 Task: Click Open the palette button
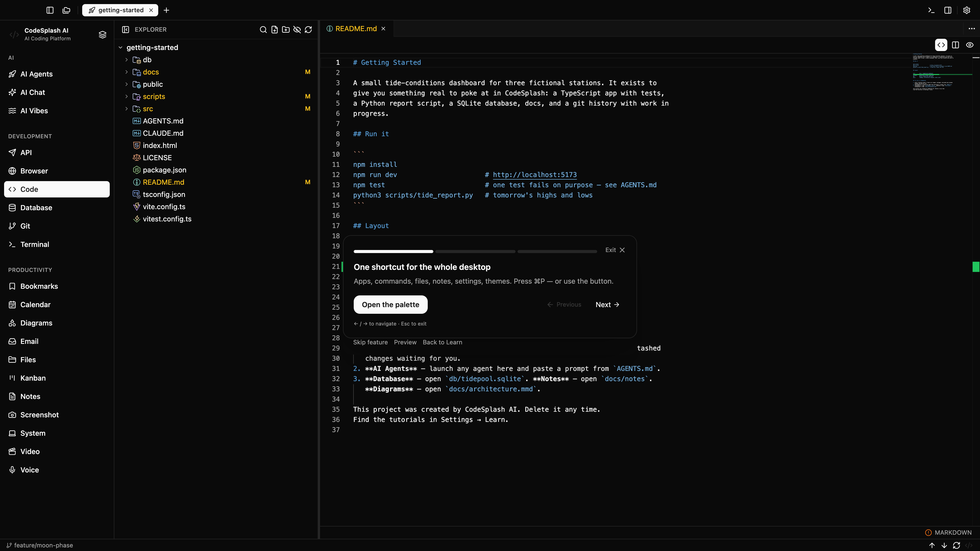tap(390, 305)
